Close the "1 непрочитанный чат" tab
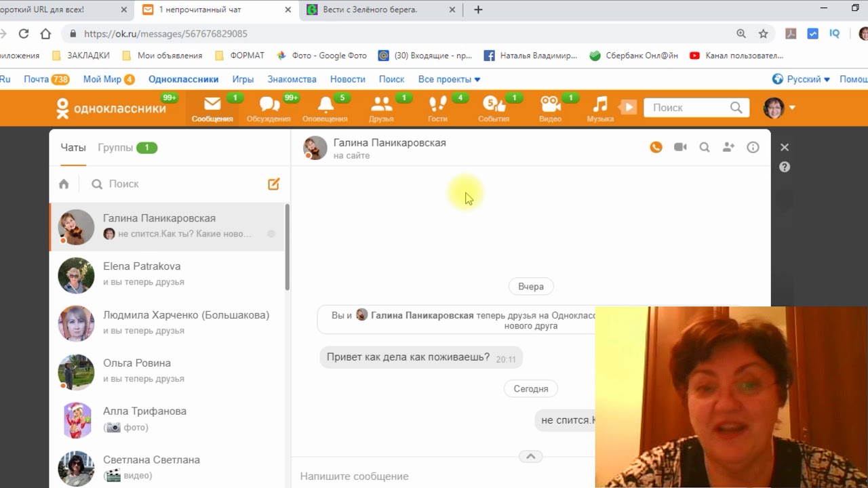The height and width of the screenshot is (488, 868). tap(288, 9)
